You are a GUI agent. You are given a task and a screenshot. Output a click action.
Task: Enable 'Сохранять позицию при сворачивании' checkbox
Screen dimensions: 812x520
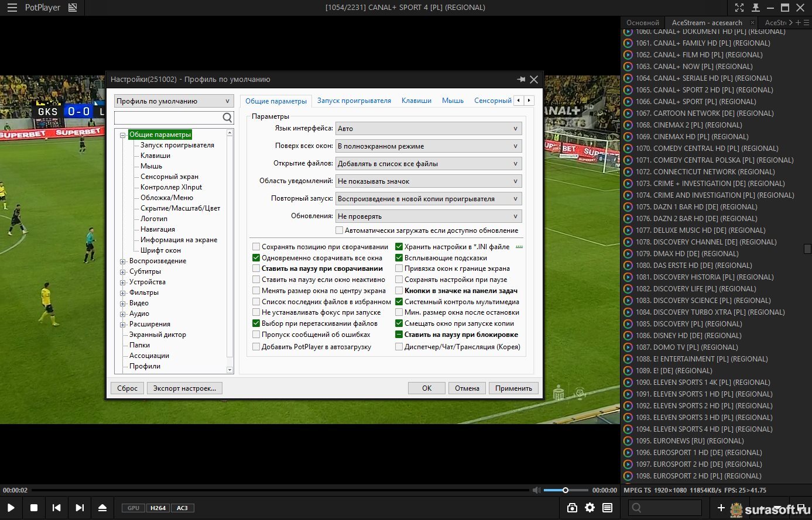256,247
